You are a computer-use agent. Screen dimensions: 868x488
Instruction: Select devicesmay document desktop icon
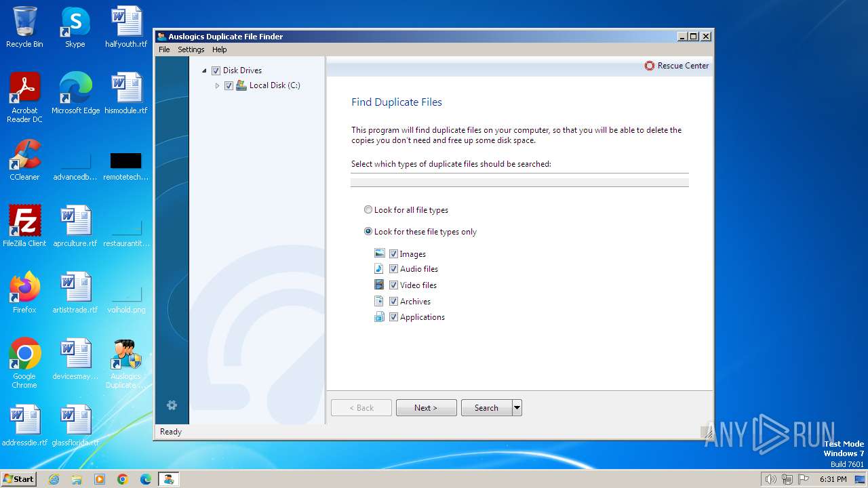[x=75, y=359]
